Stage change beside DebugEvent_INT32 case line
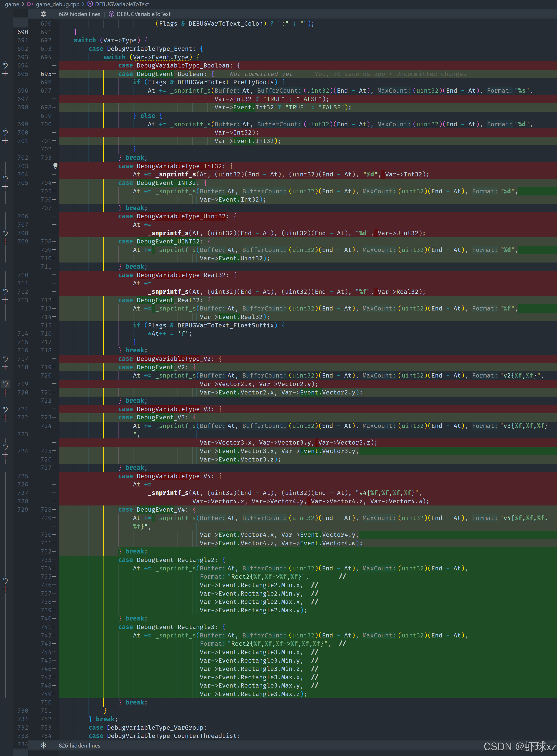 point(5,187)
